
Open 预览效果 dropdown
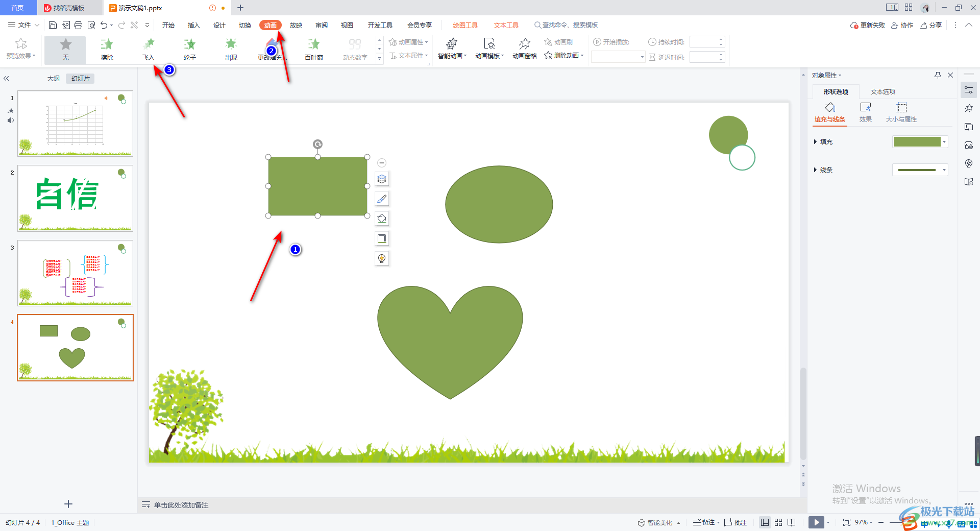click(x=21, y=49)
